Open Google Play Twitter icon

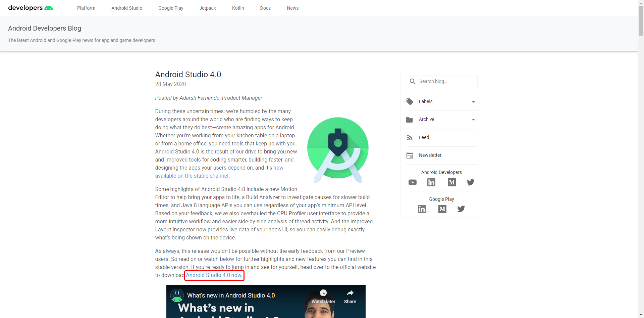pos(461,209)
